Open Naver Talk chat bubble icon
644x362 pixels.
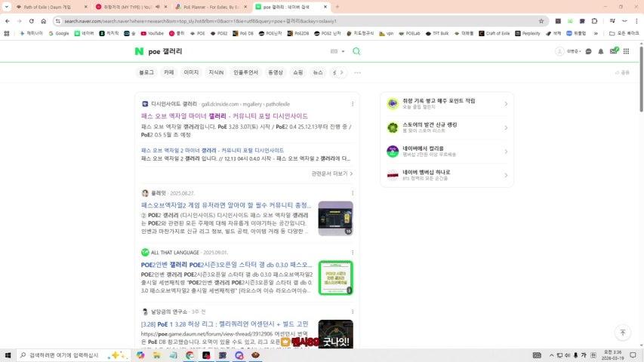pos(589,51)
